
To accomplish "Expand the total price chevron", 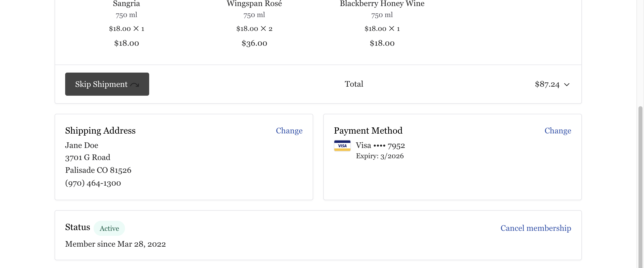I will coord(567,85).
